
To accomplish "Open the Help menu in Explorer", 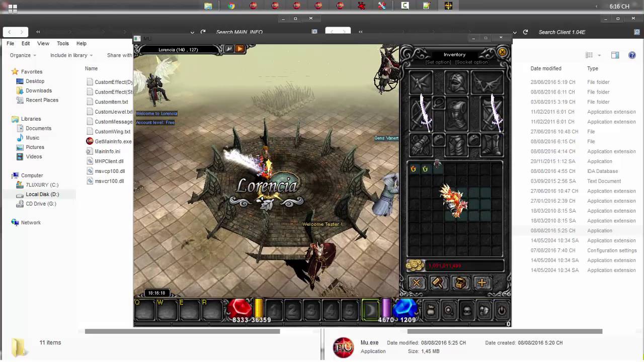I will coord(82,44).
